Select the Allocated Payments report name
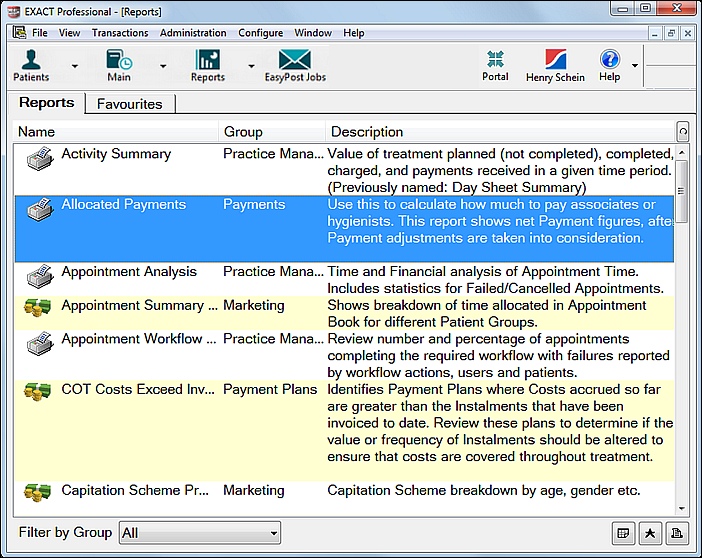The width and height of the screenshot is (702, 558). tap(124, 205)
